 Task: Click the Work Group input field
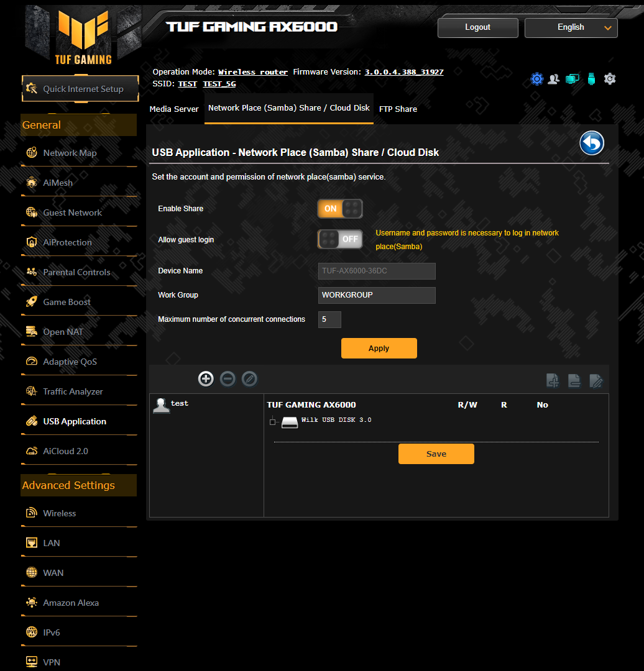coord(377,295)
